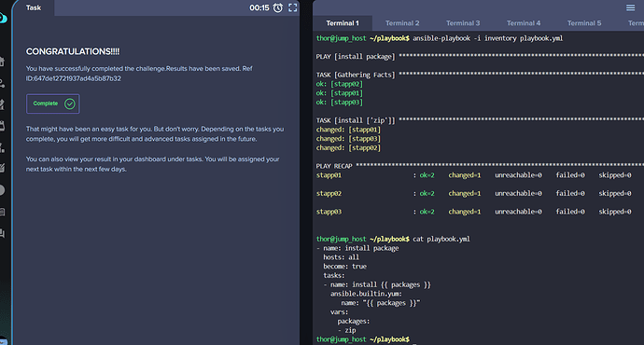Toggle fullscreen for the task panel
Viewport: 644px width, 345px height.
tap(293, 7)
